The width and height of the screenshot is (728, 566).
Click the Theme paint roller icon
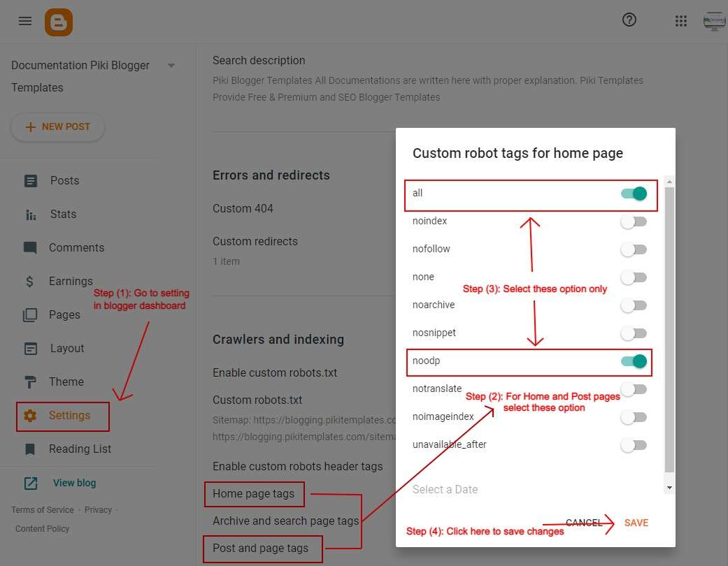[29, 382]
